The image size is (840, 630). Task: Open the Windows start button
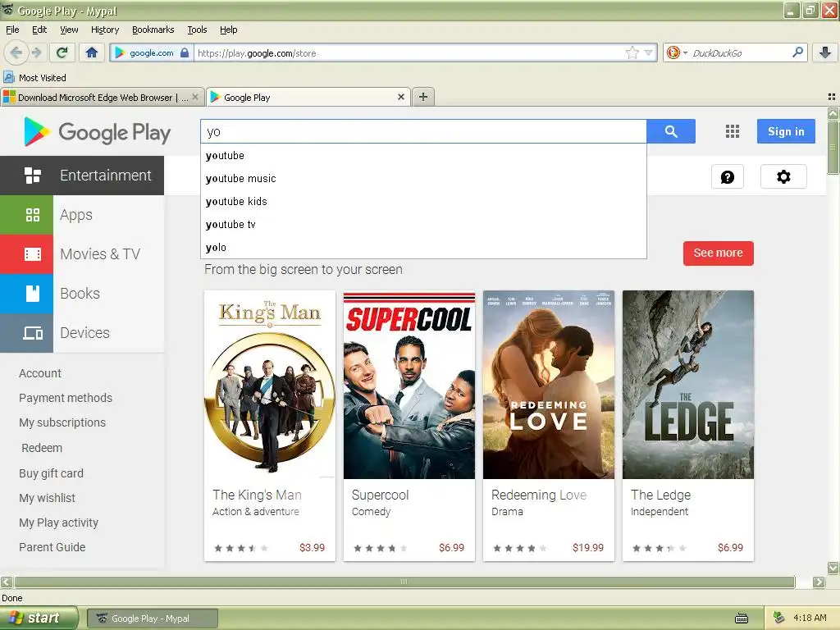(39, 619)
